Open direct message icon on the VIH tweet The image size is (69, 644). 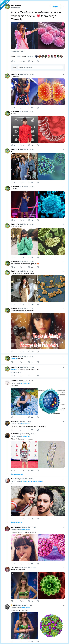[38, 183]
